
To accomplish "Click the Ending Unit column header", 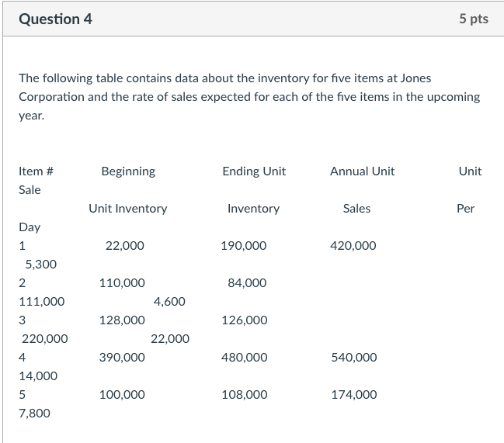I will pyautogui.click(x=254, y=171).
